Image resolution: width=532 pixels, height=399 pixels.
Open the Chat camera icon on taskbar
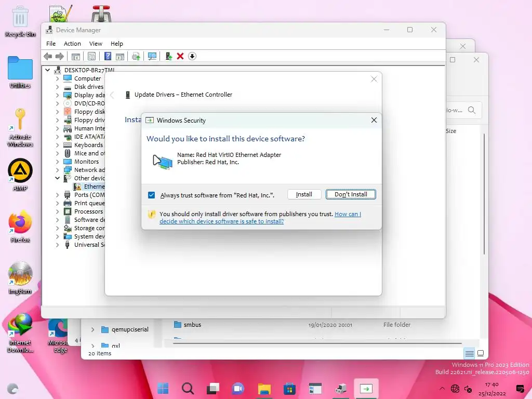tap(238, 389)
